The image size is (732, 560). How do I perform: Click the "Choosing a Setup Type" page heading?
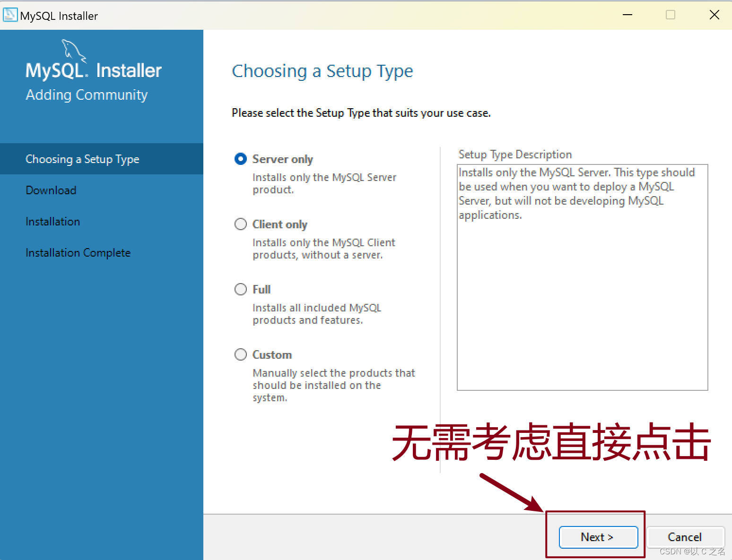tap(322, 71)
